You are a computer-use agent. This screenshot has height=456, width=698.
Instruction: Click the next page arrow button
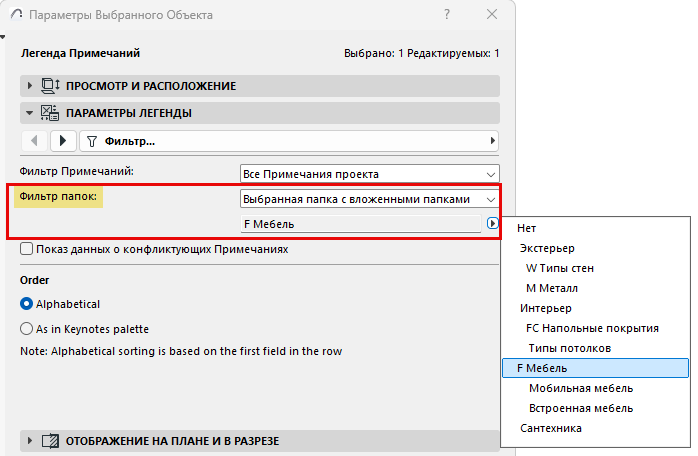click(63, 141)
